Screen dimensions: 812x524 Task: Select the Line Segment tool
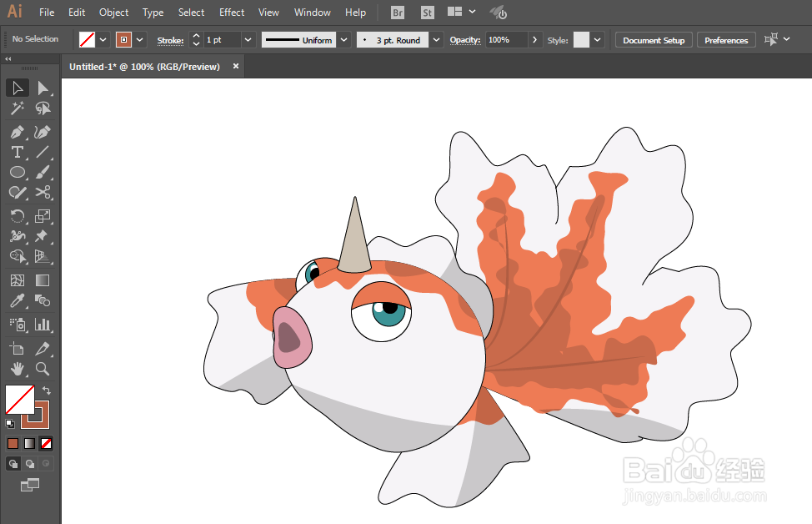pos(43,153)
